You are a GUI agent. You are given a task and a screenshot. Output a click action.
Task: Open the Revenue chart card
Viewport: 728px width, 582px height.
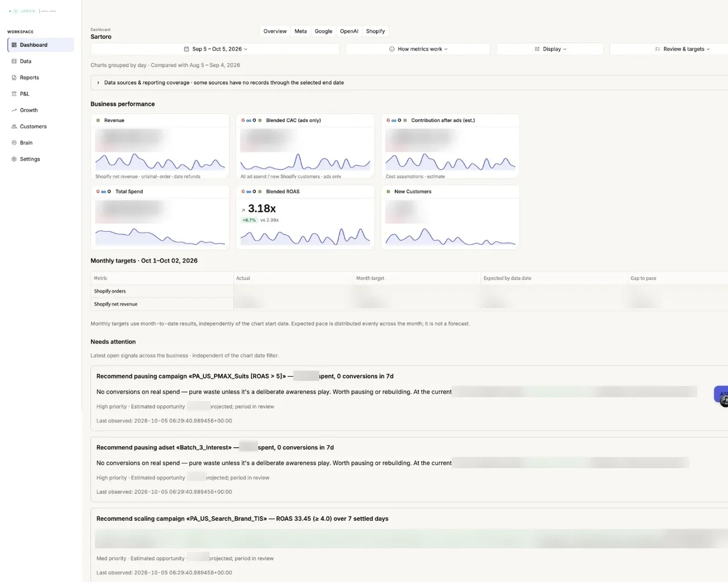[160, 146]
